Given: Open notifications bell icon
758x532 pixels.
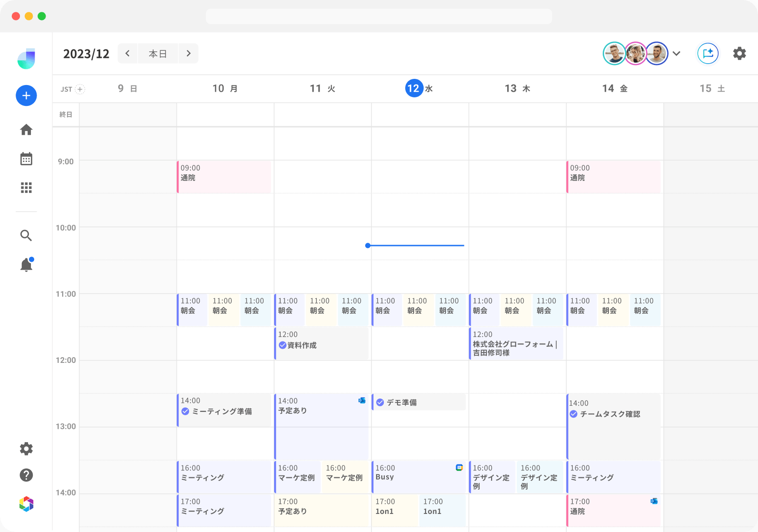Looking at the screenshot, I should 26,265.
